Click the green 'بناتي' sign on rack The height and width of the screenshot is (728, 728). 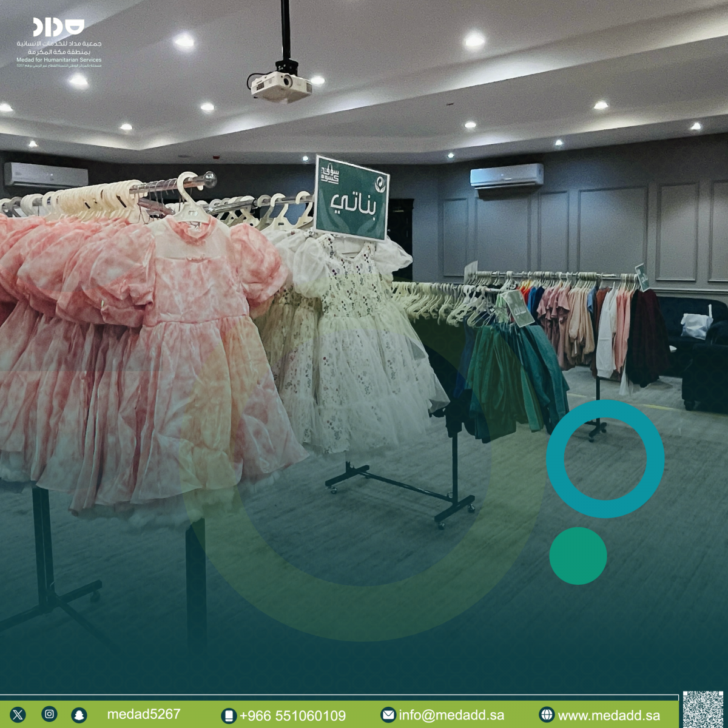[x=352, y=199]
